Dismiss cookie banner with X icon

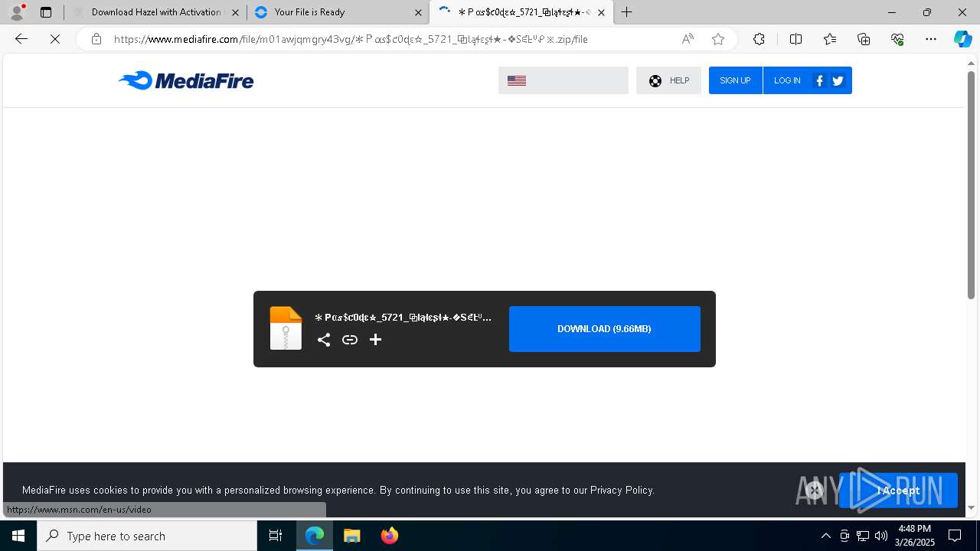(x=814, y=491)
